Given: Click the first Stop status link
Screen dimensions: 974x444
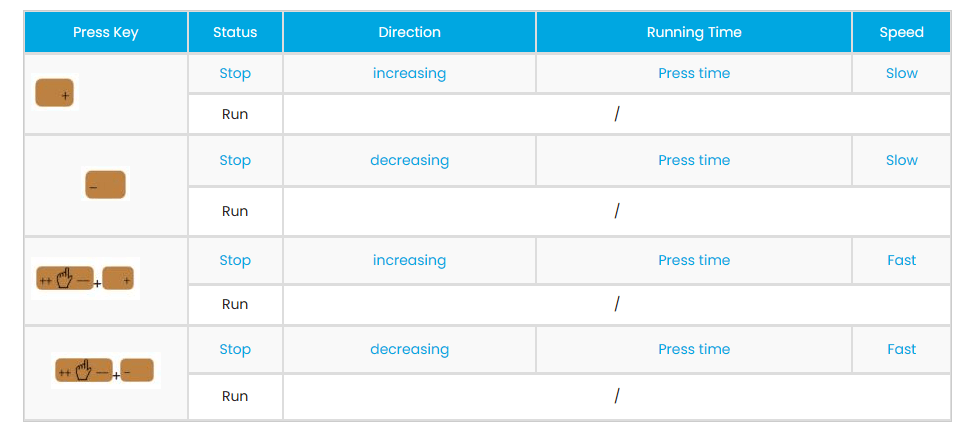Looking at the screenshot, I should (x=235, y=73).
